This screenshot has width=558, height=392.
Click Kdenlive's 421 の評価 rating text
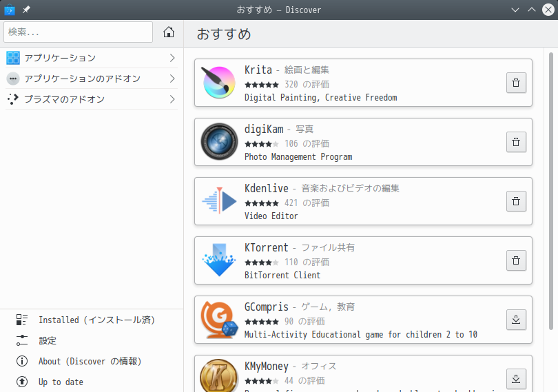(307, 203)
